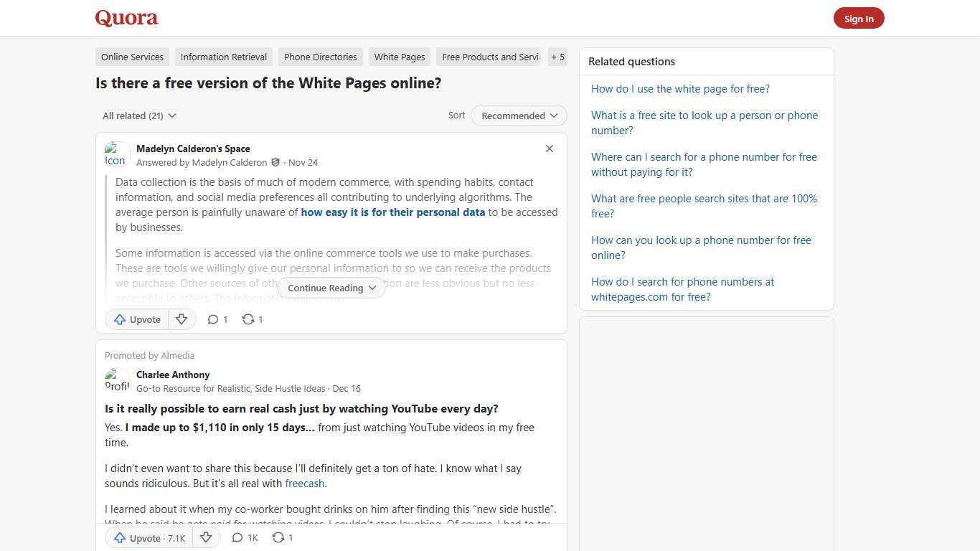Screen dimensions: 980x551
Task: Click the Quora logo
Action: [x=126, y=18]
